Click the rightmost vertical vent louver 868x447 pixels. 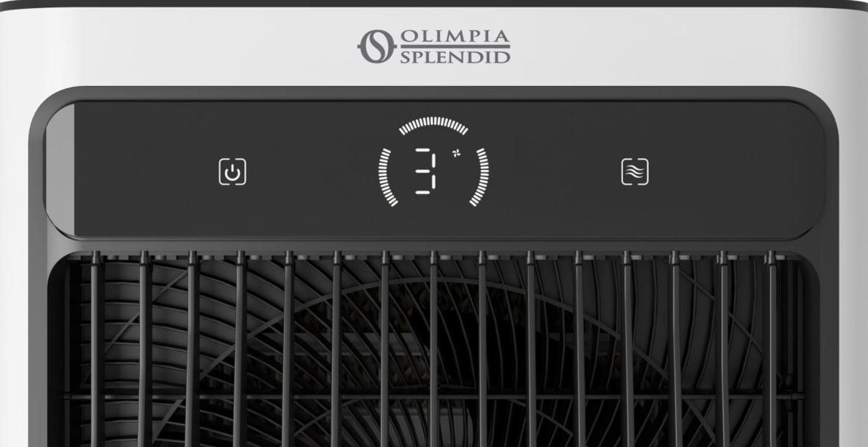coord(771,348)
